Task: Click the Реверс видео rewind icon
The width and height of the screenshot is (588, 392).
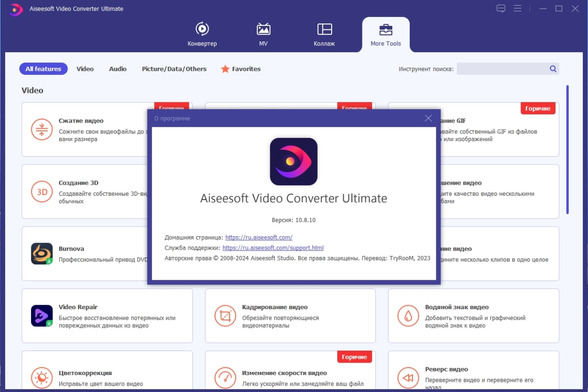Action: tap(408, 378)
